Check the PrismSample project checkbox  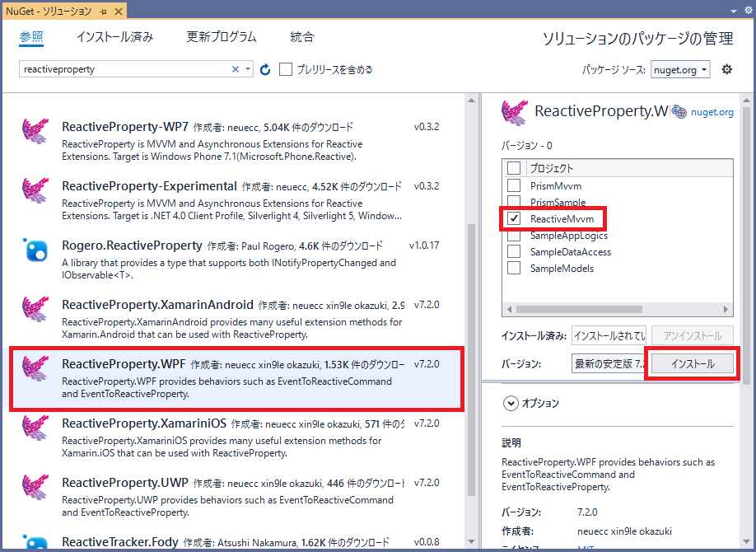514,201
